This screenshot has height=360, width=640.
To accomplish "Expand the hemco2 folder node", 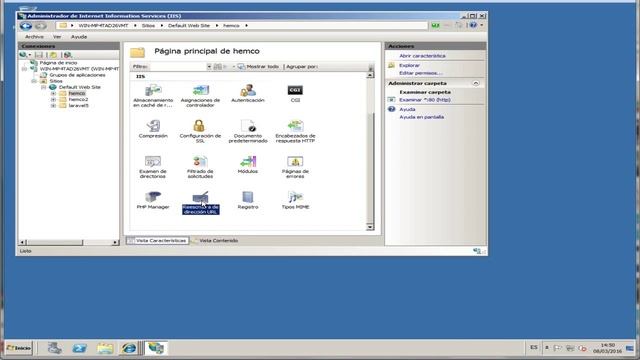I will click(x=53, y=100).
